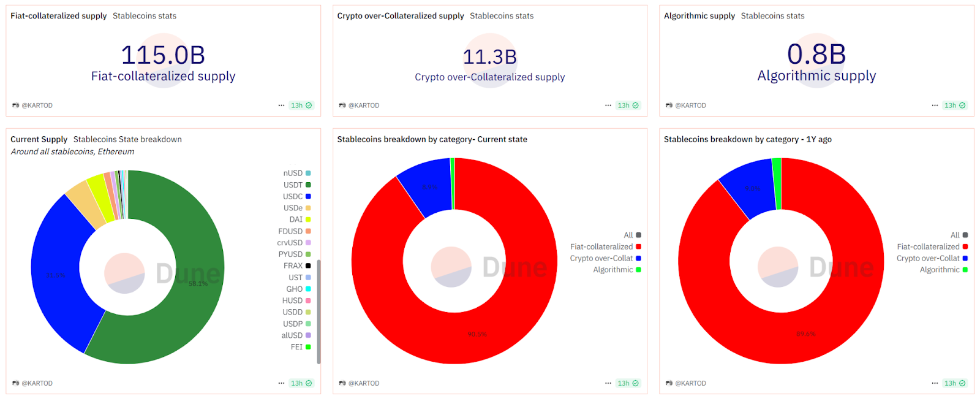Click the refresh check icon in Algorithmic supply panel
Screen dimensions: 980x401
[x=962, y=105]
